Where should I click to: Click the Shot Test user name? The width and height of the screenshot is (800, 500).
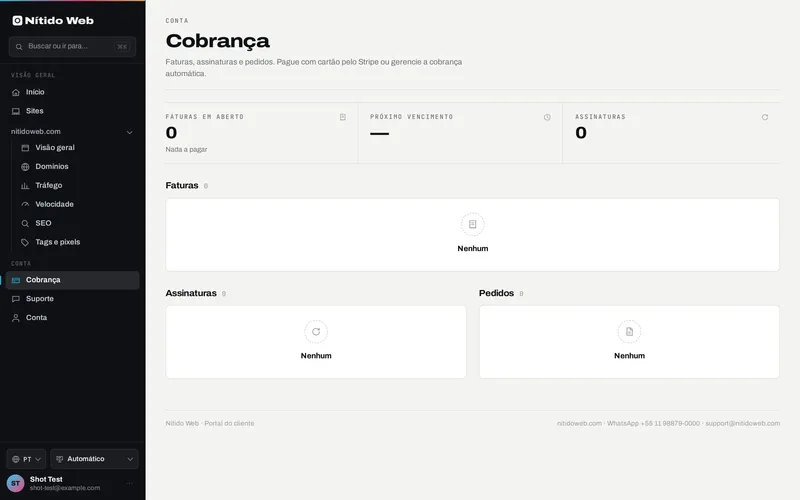[46, 479]
